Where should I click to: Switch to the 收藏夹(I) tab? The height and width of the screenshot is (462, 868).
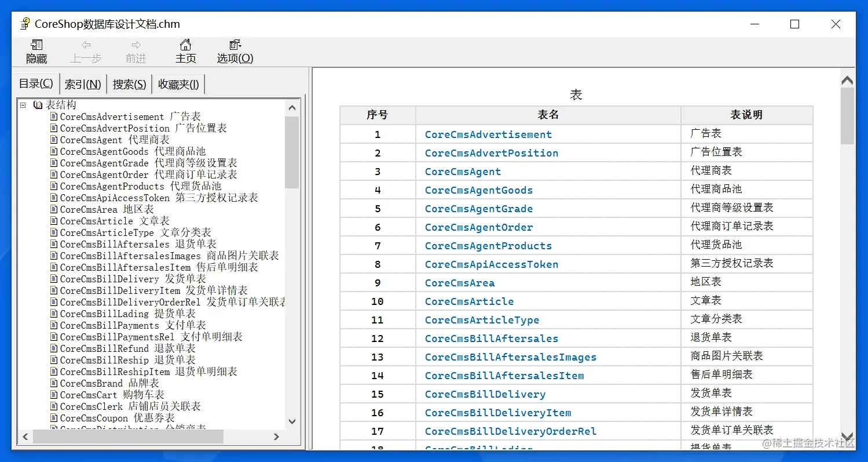[178, 85]
